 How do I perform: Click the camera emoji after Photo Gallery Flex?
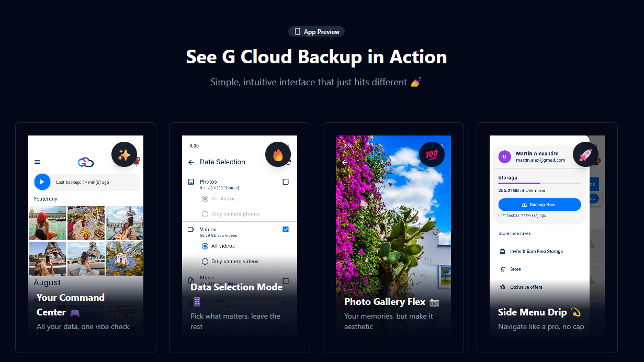(x=434, y=302)
